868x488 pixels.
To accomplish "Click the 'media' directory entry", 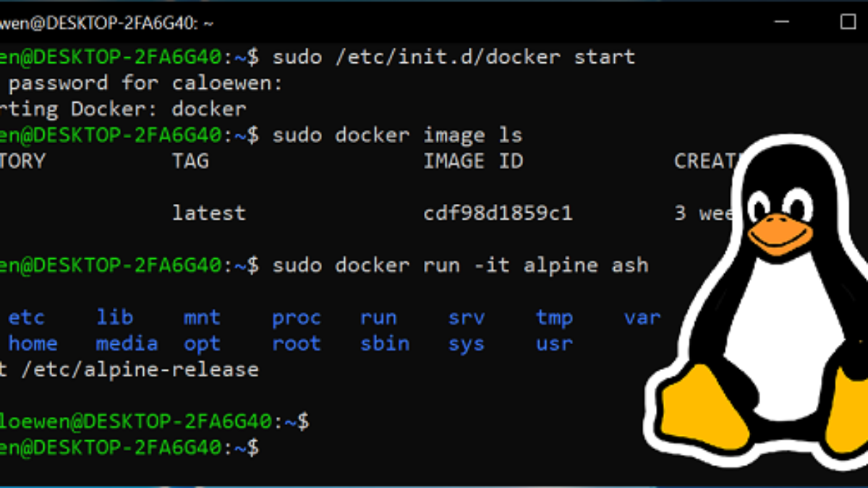I will [127, 343].
